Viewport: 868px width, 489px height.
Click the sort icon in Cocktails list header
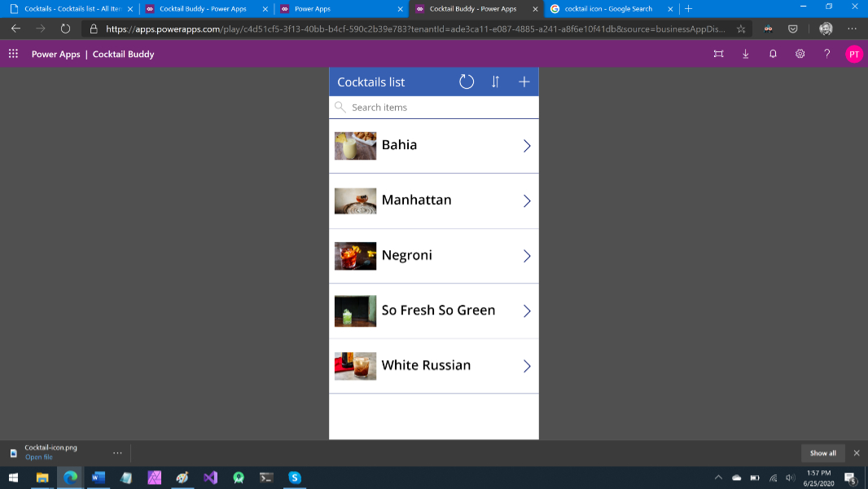point(495,81)
